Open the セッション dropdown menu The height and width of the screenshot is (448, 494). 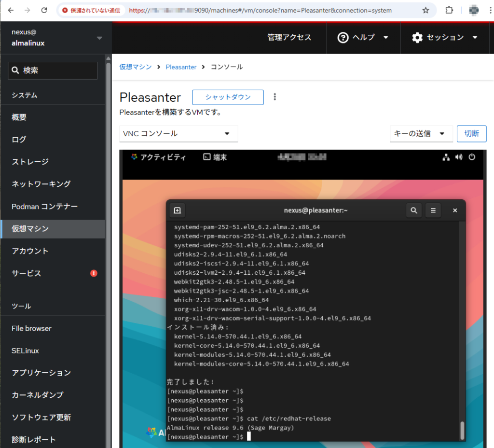[x=445, y=38]
